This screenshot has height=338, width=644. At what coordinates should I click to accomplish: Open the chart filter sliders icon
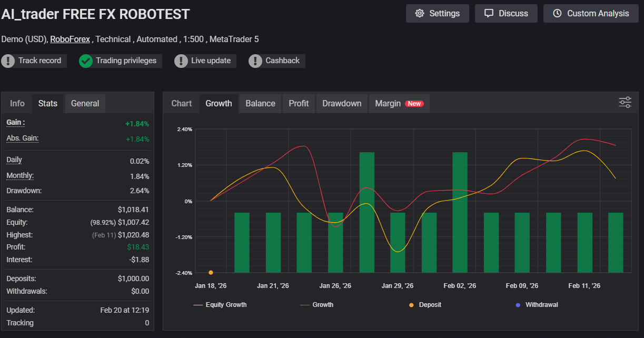[625, 103]
